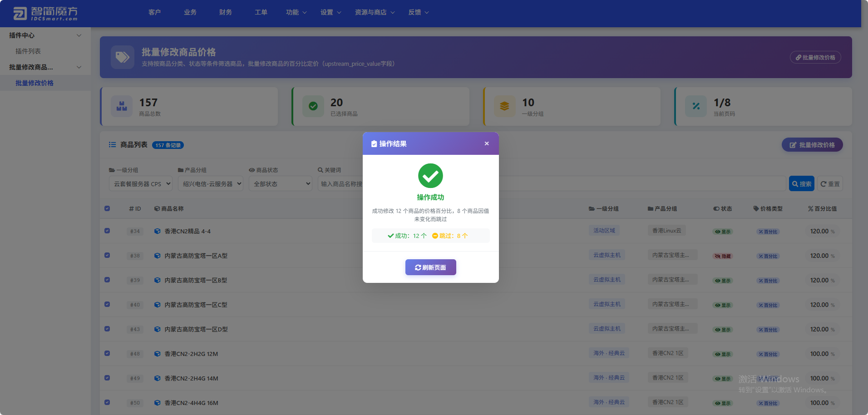
Task: Click the cube icon for 香港CN2精品 4-4
Action: point(157,231)
